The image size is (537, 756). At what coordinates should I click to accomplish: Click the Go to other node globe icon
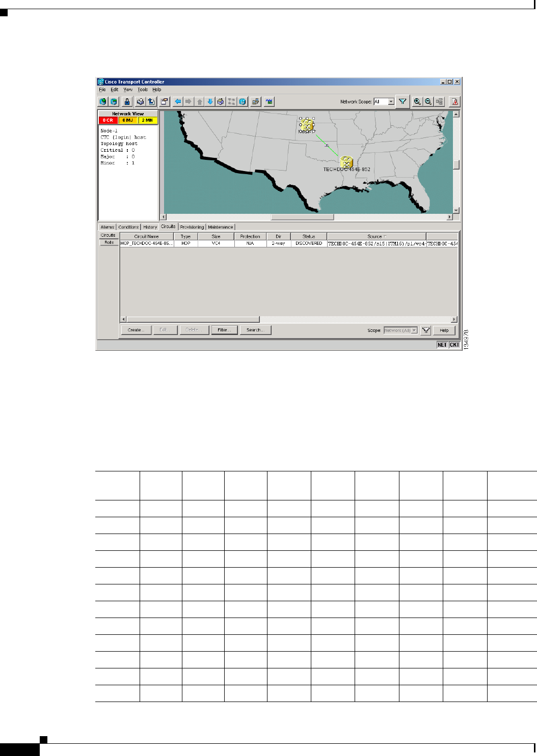[x=243, y=102]
